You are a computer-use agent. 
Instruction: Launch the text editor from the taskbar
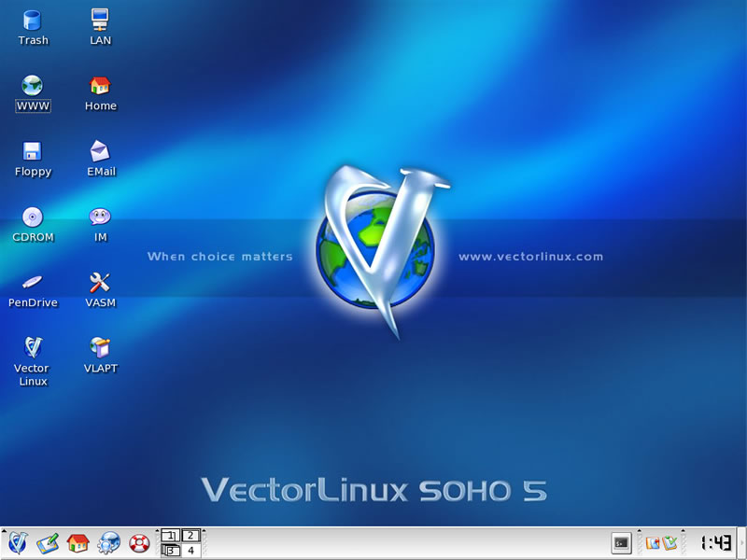coord(49,541)
